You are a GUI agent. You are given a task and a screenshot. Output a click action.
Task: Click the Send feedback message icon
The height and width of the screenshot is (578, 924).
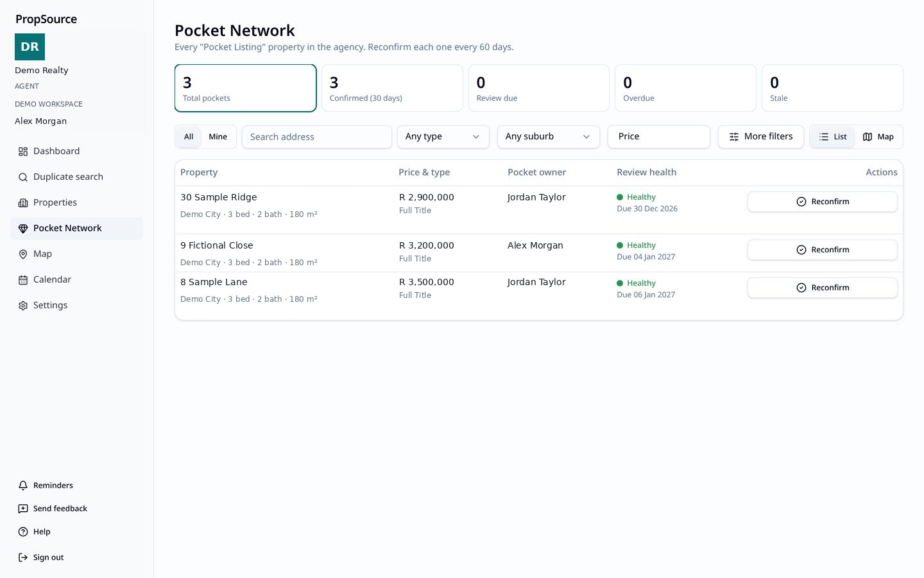pyautogui.click(x=23, y=509)
